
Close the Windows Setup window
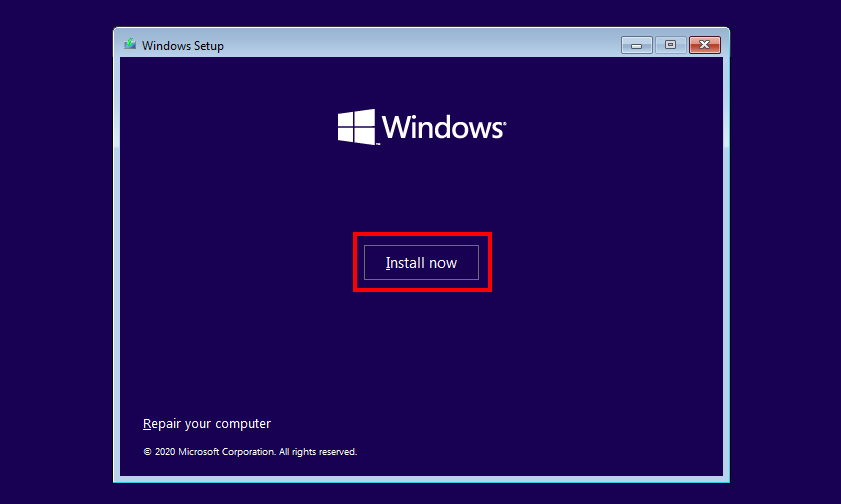705,45
